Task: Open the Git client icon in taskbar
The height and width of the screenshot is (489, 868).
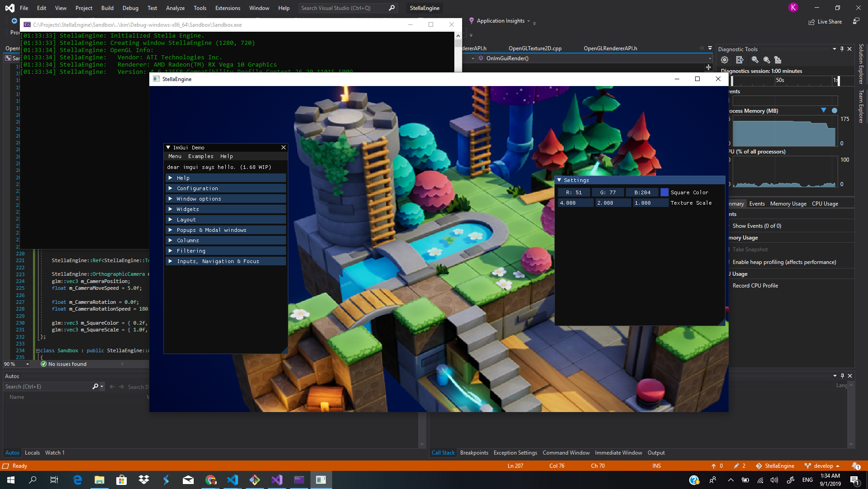Action: coord(255,480)
